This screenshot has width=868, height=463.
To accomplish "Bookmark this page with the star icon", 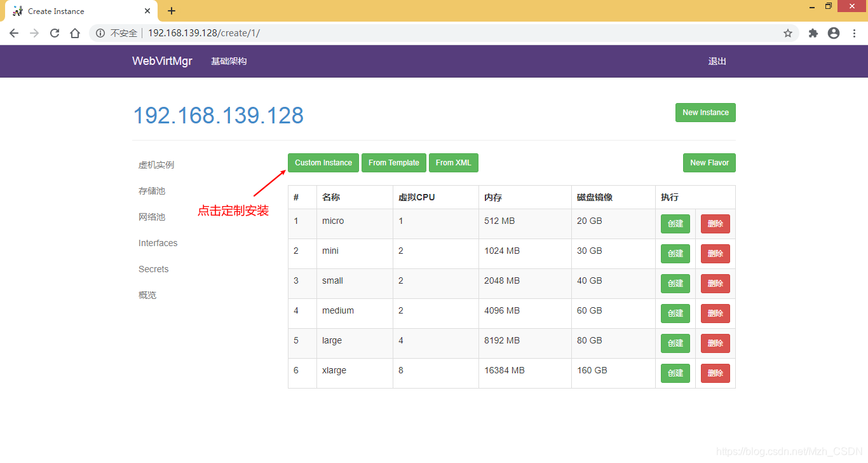I will 788,33.
